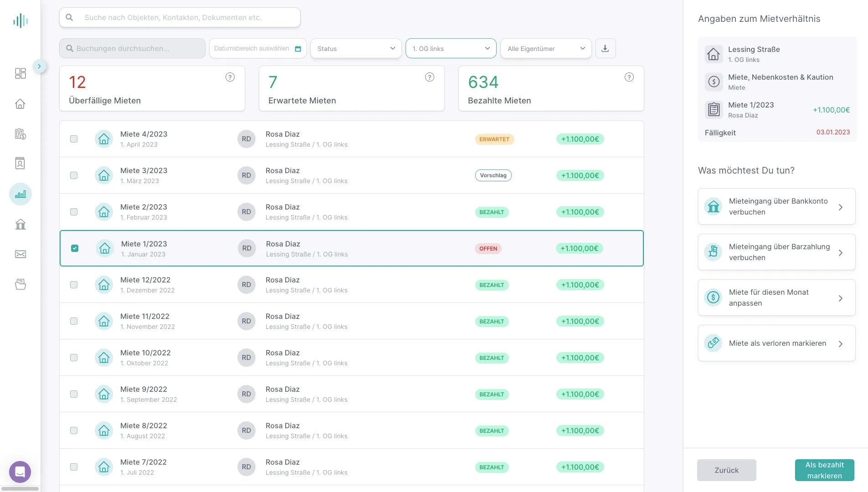The image size is (868, 492).
Task: Uncheck the Miete 1/2023 checkbox
Action: (x=75, y=248)
